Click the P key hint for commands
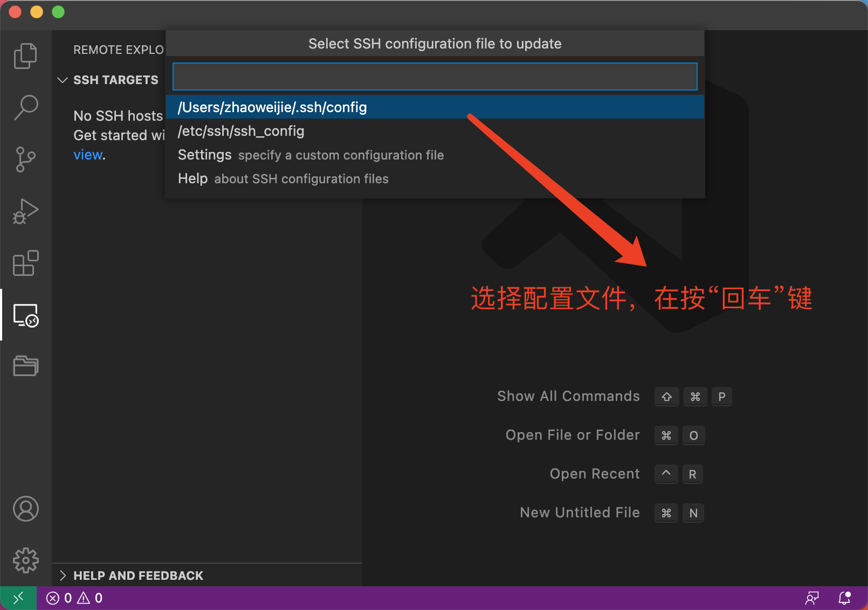The width and height of the screenshot is (868, 610). point(721,397)
